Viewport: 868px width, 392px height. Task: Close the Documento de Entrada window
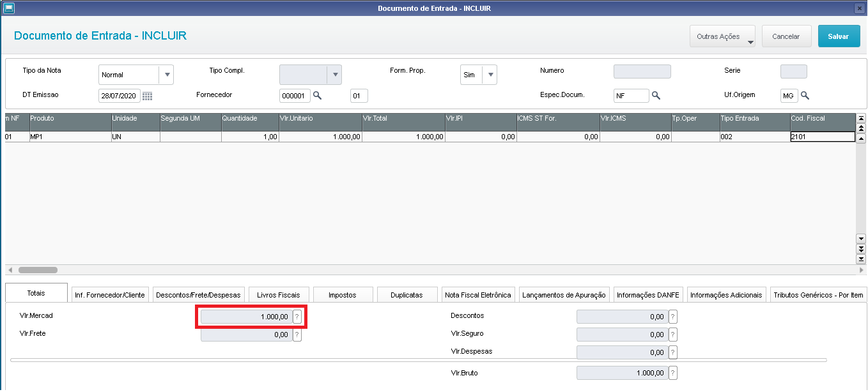click(860, 8)
